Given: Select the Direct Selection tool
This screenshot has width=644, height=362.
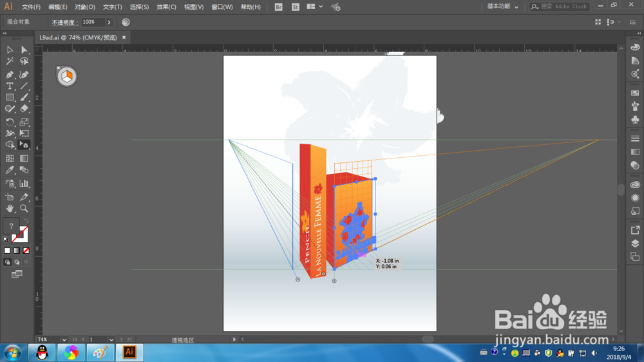Looking at the screenshot, I should [x=24, y=50].
